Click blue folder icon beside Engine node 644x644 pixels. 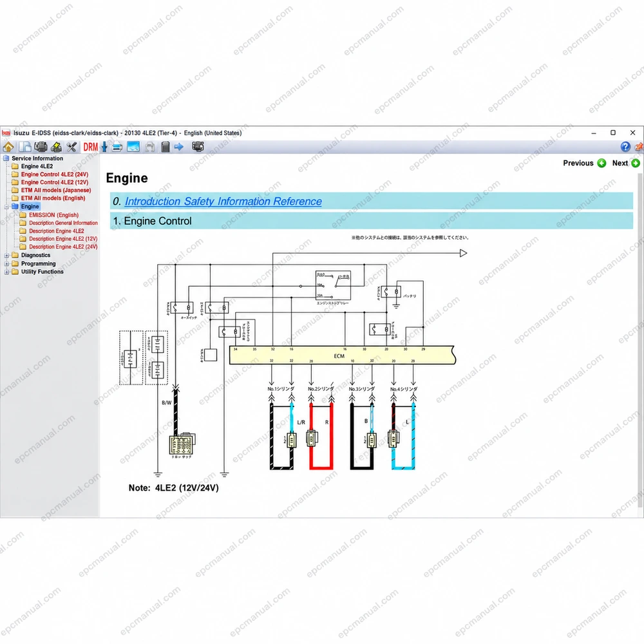point(15,206)
